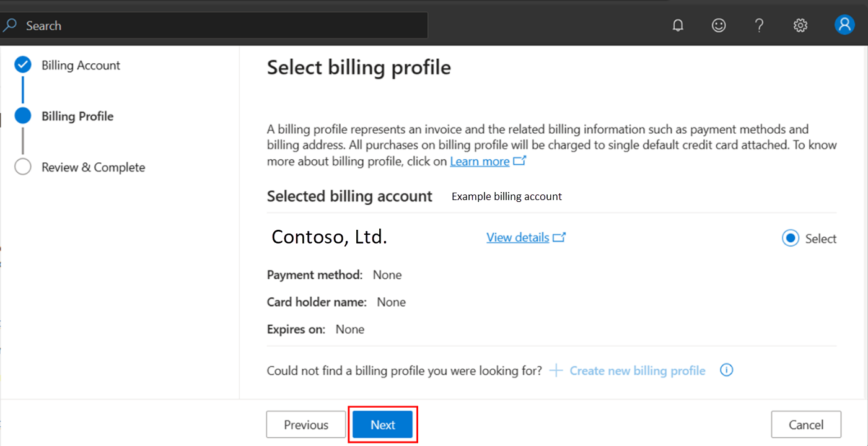The height and width of the screenshot is (446, 868).
Task: Click the notifications bell icon
Action: [678, 25]
